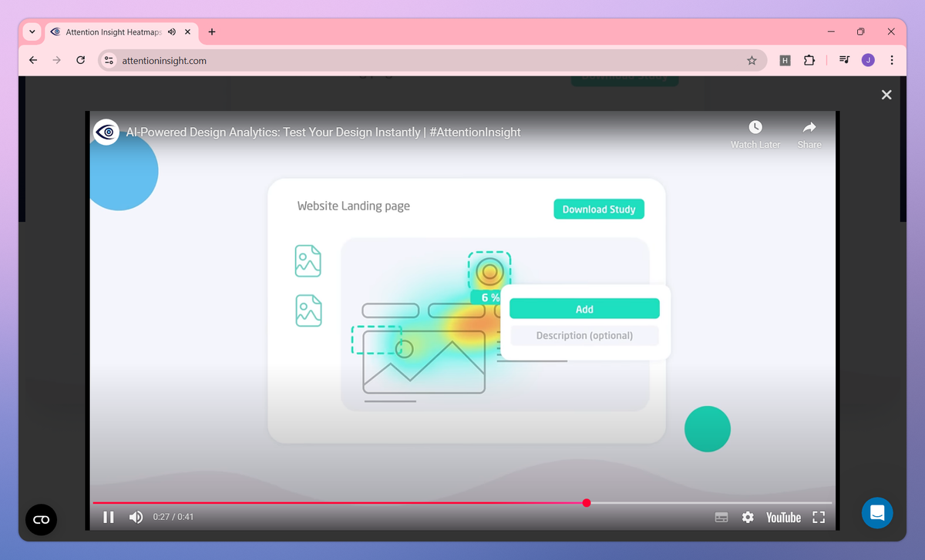This screenshot has height=560, width=925.
Task: Open the tab search dropdown
Action: point(31,32)
